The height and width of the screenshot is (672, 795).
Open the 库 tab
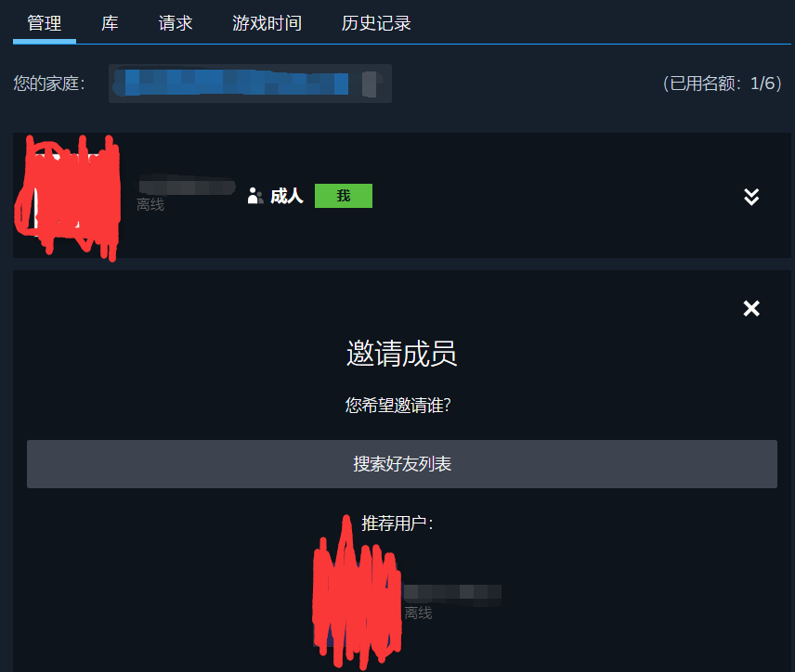point(110,23)
